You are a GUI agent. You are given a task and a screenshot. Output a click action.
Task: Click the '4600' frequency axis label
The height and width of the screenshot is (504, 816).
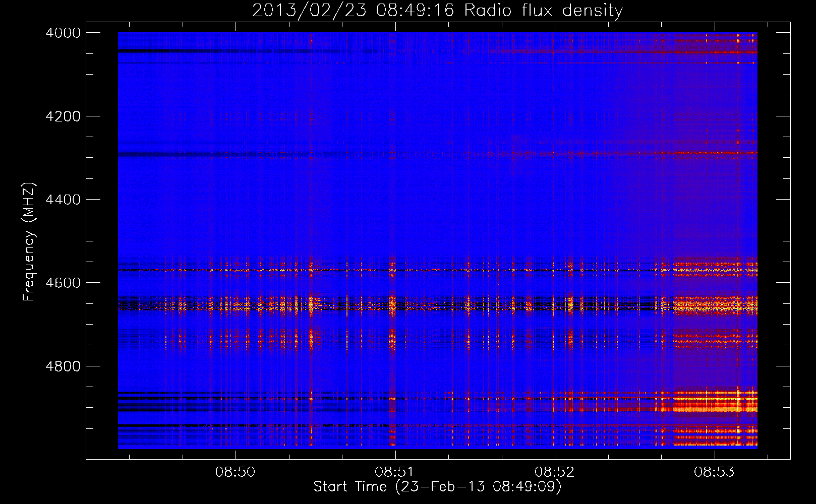[63, 283]
